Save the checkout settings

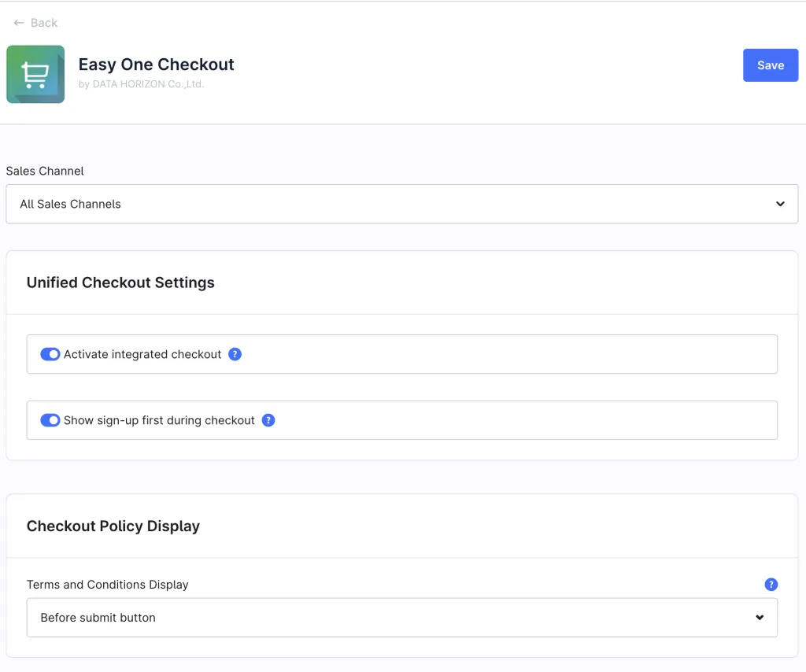(770, 65)
